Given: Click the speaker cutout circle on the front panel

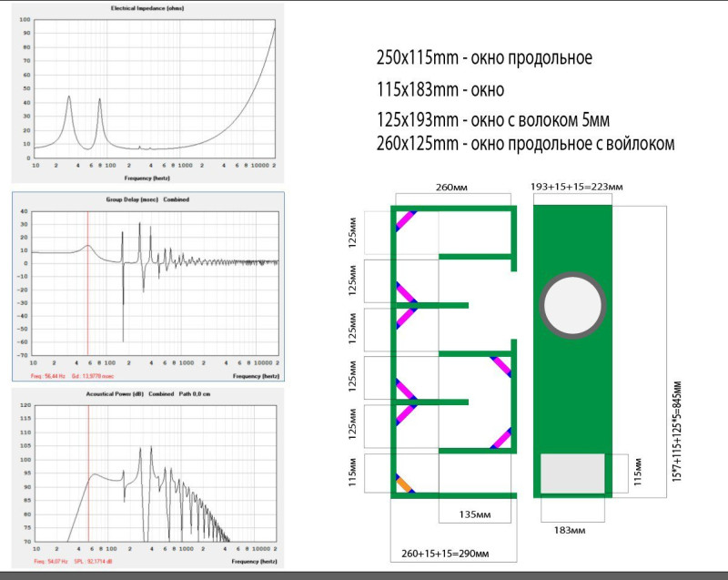Looking at the screenshot, I should click(572, 305).
